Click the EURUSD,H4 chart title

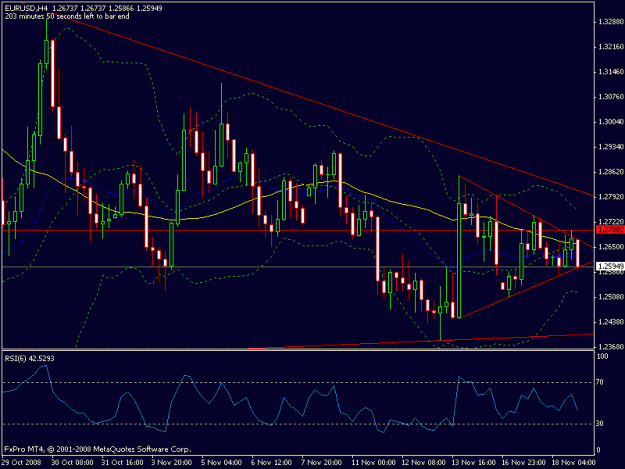[27, 8]
